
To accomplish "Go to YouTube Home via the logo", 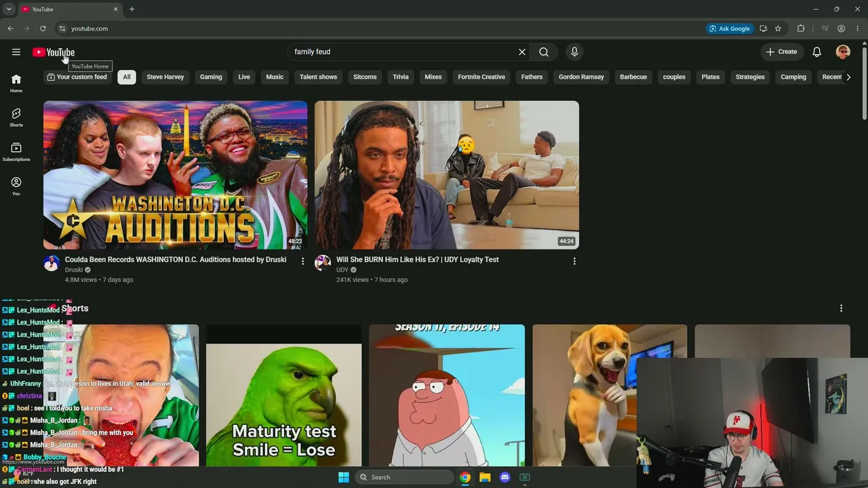I will [x=54, y=52].
